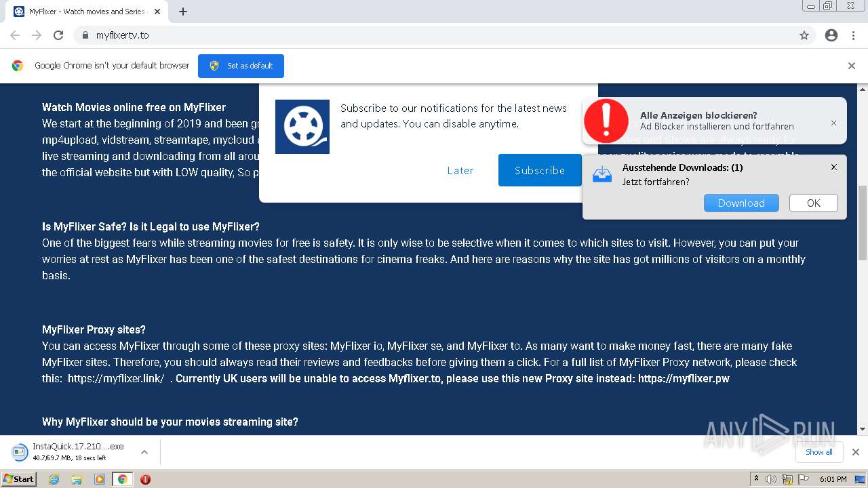Expand the InstaQuick download options chevron

pos(144,452)
